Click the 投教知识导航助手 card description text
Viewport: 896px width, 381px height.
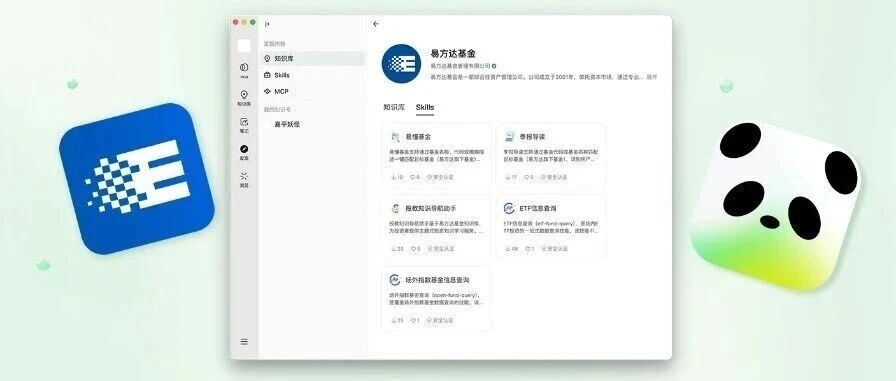[437, 227]
